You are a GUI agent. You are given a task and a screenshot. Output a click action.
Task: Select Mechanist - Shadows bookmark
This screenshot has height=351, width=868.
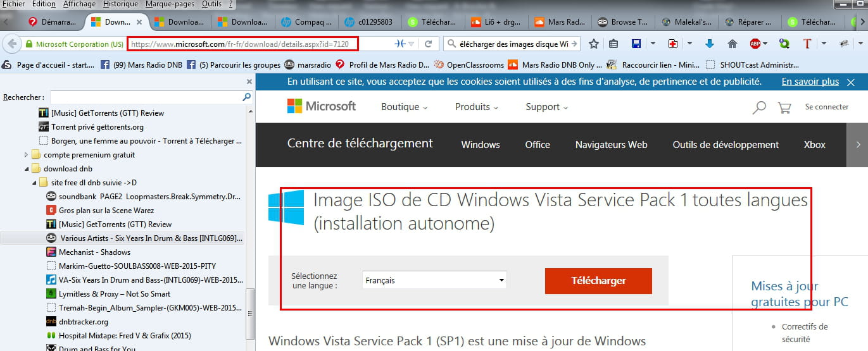coord(95,252)
